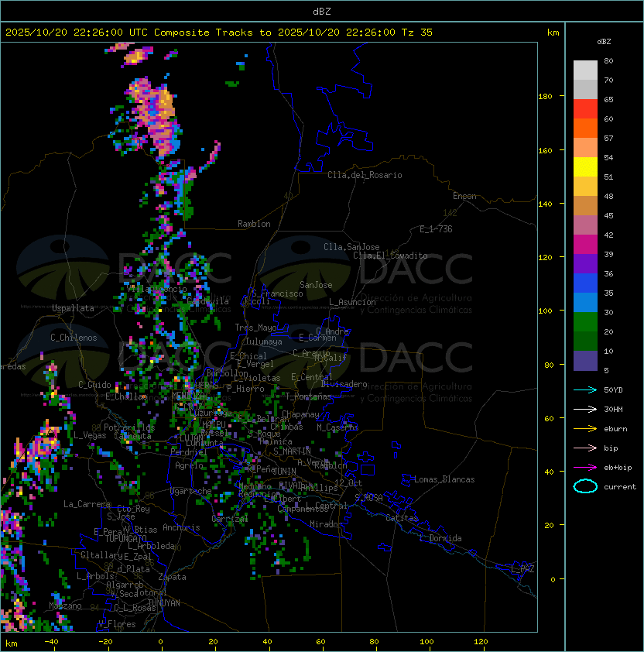
Task: Click the 'Encon' map label
Action: tap(464, 196)
